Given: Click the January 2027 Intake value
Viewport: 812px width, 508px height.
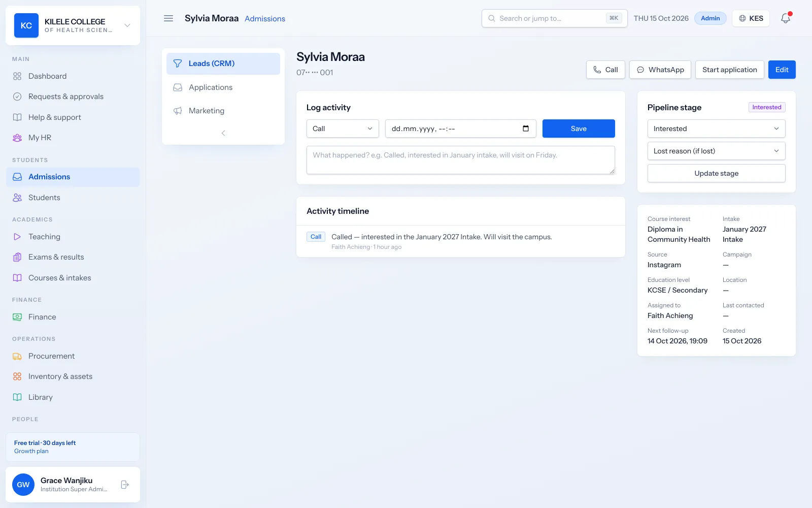Looking at the screenshot, I should click(745, 234).
